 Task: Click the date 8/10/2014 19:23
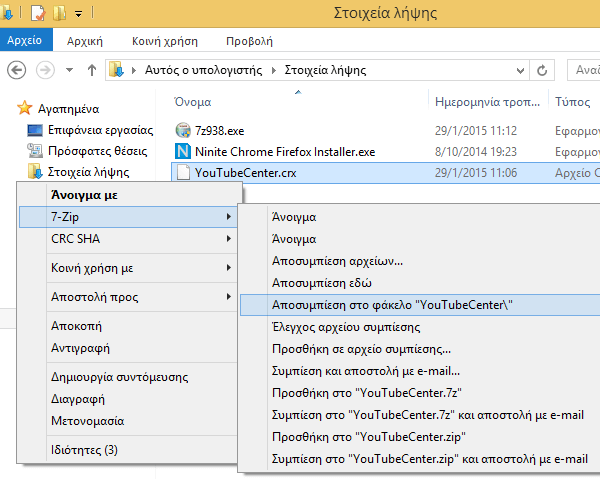coord(476,152)
